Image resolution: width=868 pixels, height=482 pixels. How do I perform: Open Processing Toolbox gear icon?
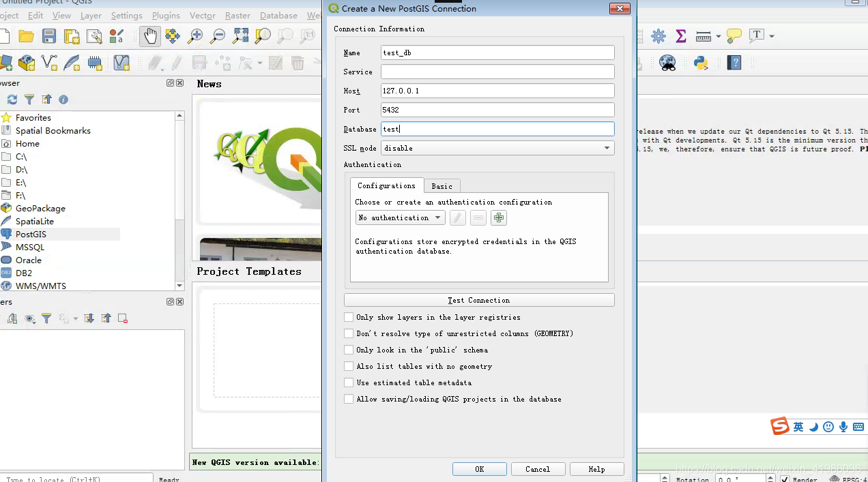coord(659,36)
